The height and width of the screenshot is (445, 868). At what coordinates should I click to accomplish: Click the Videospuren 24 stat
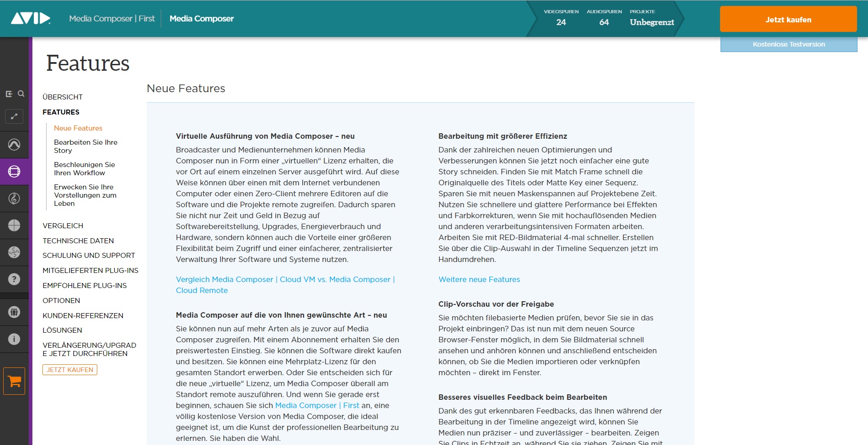[561, 18]
